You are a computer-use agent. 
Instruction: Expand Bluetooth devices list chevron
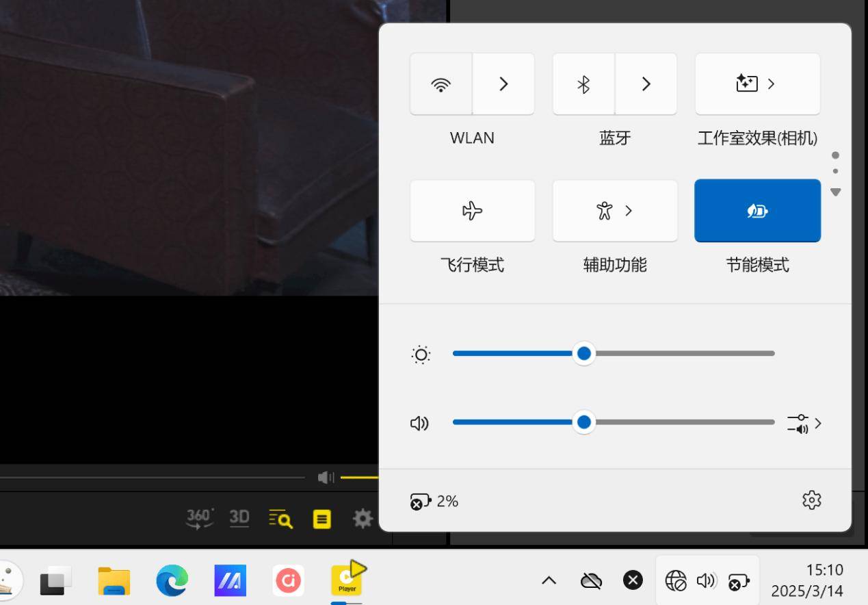coord(646,84)
